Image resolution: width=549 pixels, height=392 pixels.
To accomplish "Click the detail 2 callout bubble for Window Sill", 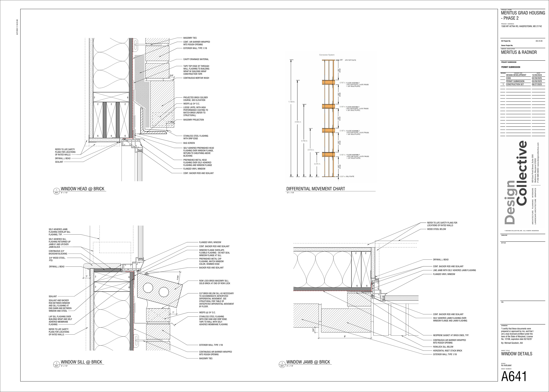I will pos(56,364).
